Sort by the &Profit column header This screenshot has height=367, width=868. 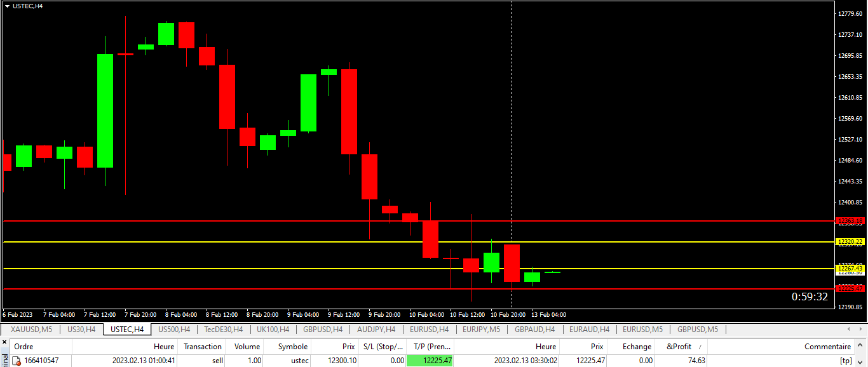click(681, 347)
